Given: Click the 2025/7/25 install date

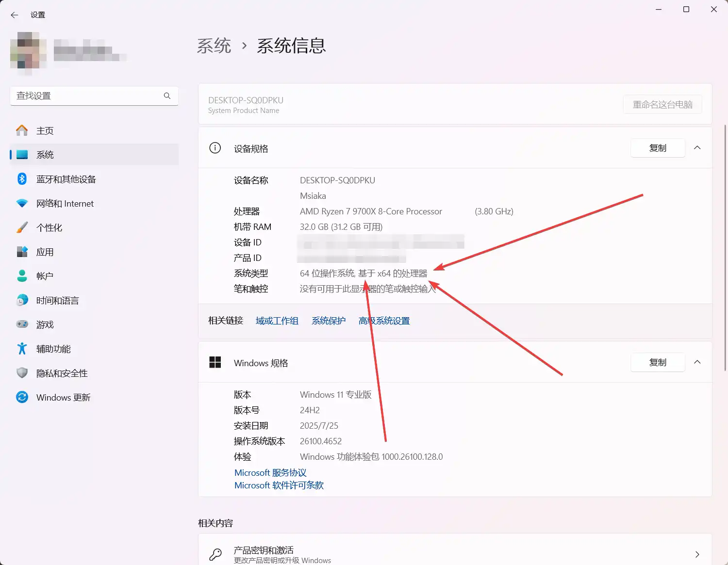Looking at the screenshot, I should coord(319,425).
